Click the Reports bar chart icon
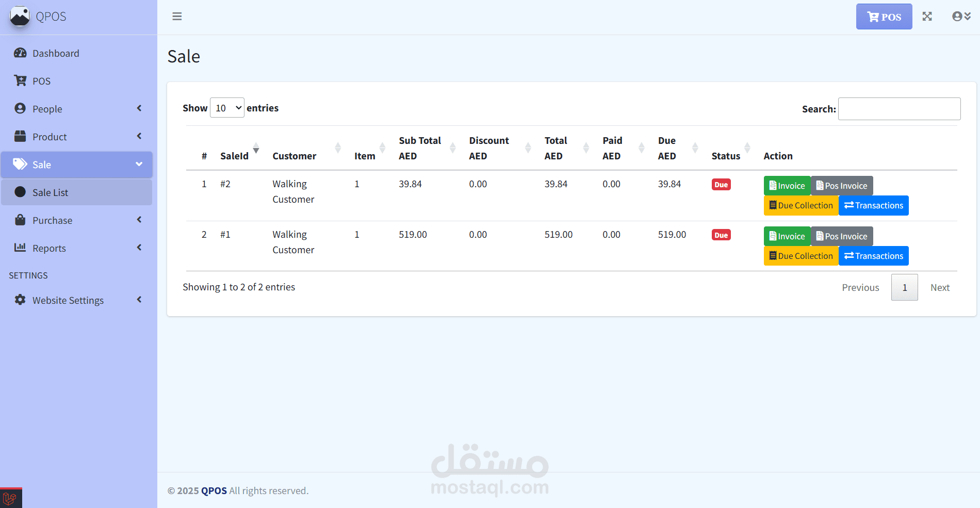980x508 pixels. click(x=20, y=248)
